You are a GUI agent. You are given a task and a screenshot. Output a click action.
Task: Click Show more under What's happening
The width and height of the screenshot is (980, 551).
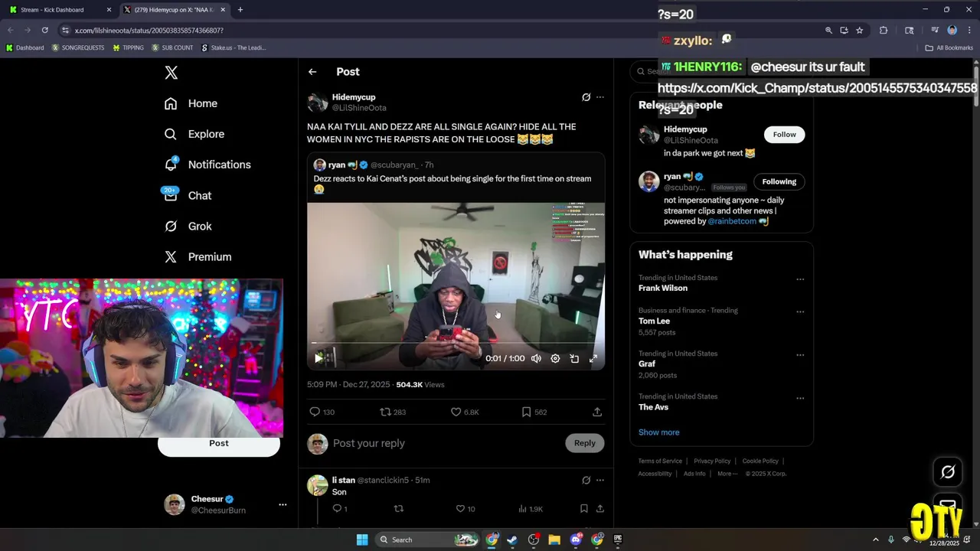[x=659, y=432]
